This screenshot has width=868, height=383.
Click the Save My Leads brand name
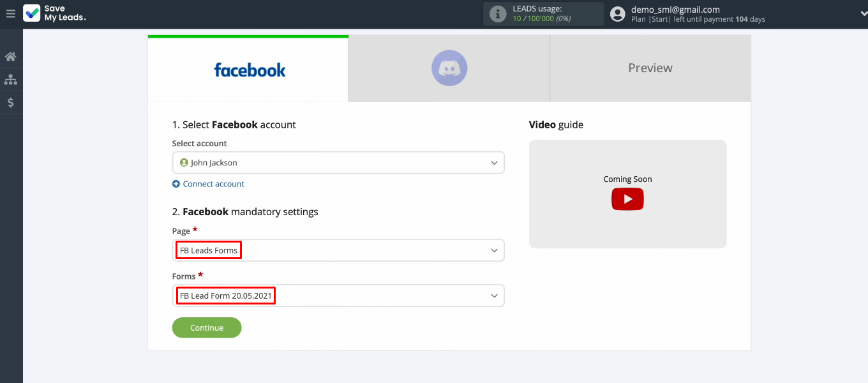(65, 13)
